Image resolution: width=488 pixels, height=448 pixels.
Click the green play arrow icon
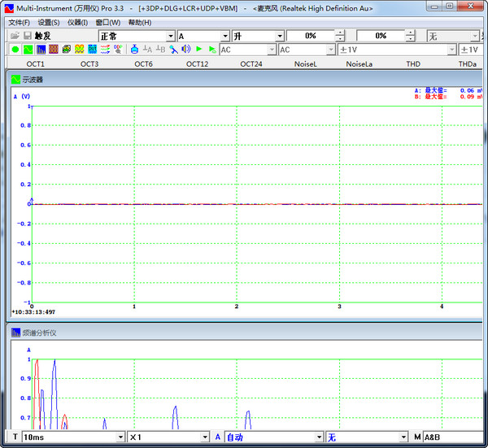[199, 49]
